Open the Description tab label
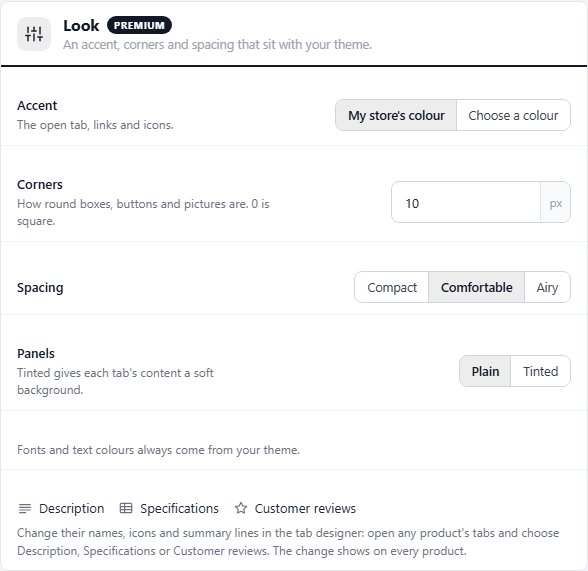 [72, 508]
